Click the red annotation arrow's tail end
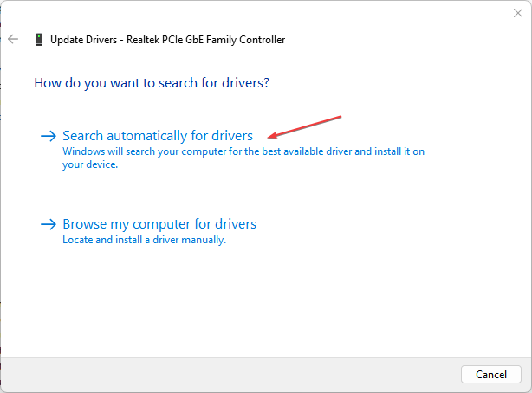The image size is (532, 393). pyautogui.click(x=341, y=116)
